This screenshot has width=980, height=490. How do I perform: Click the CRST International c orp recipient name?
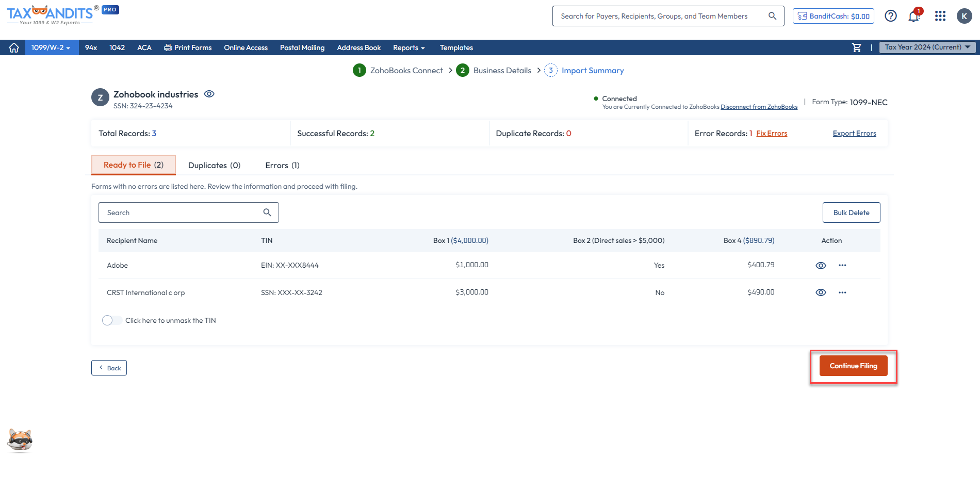click(x=145, y=292)
